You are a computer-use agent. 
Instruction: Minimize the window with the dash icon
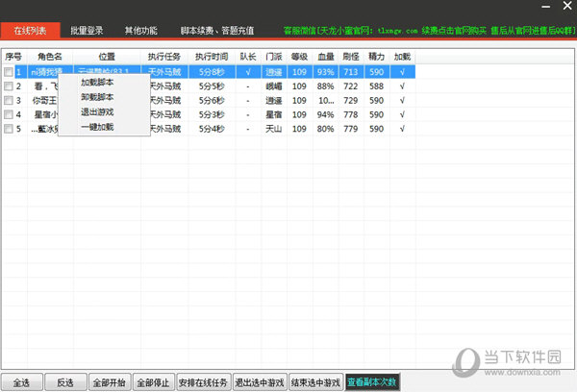click(545, 7)
